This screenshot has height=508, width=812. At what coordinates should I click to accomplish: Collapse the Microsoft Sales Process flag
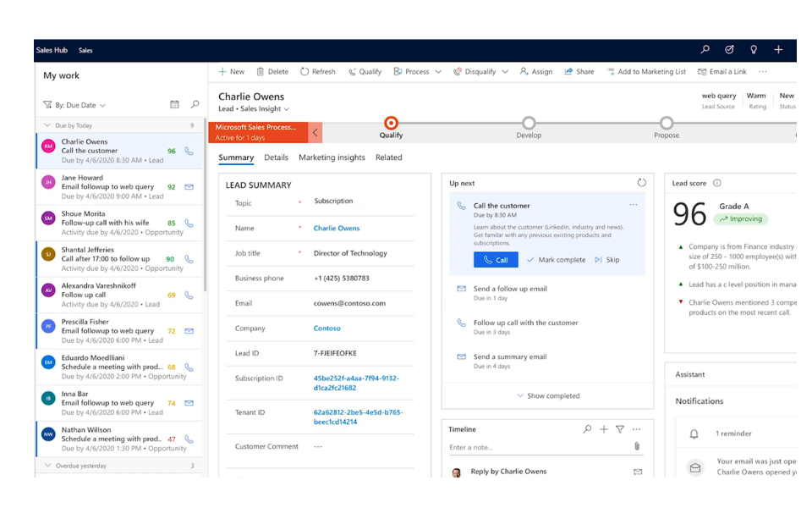[315, 133]
